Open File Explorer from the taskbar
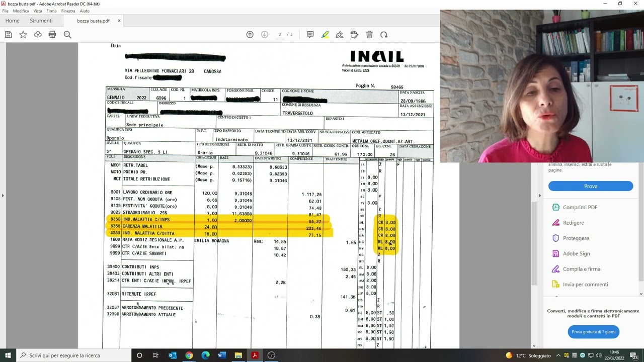Image resolution: width=644 pixels, height=362 pixels. (x=238, y=355)
